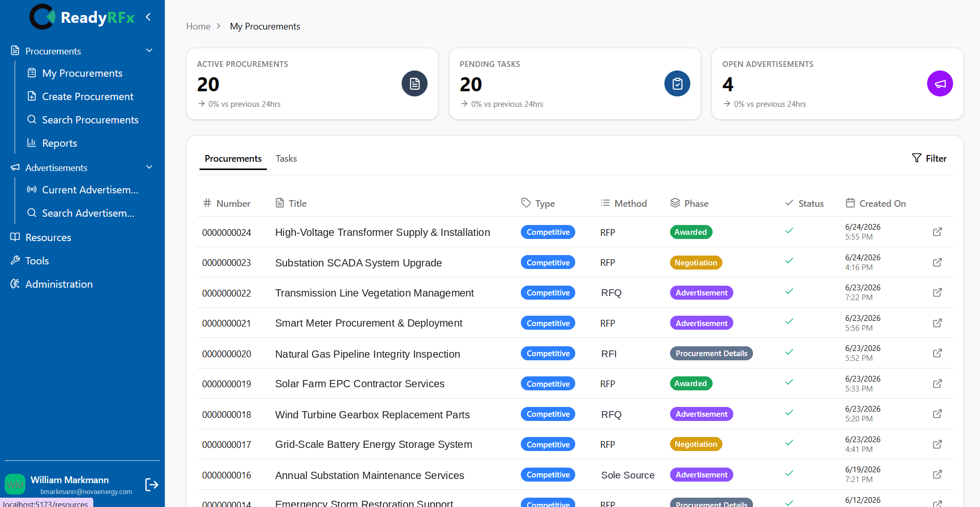
Task: Click Competitive badge in row 0000000022
Action: 548,293
